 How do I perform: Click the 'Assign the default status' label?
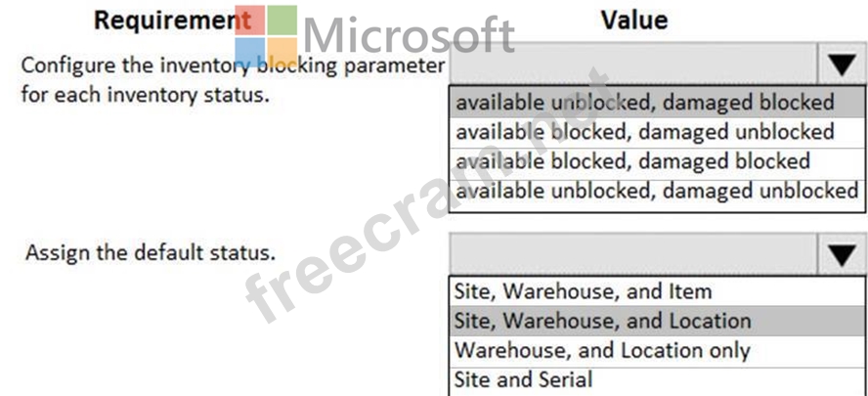tap(150, 252)
